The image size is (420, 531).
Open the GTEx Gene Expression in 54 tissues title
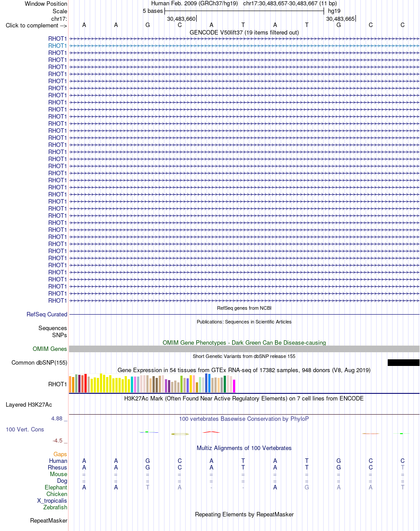244,370
